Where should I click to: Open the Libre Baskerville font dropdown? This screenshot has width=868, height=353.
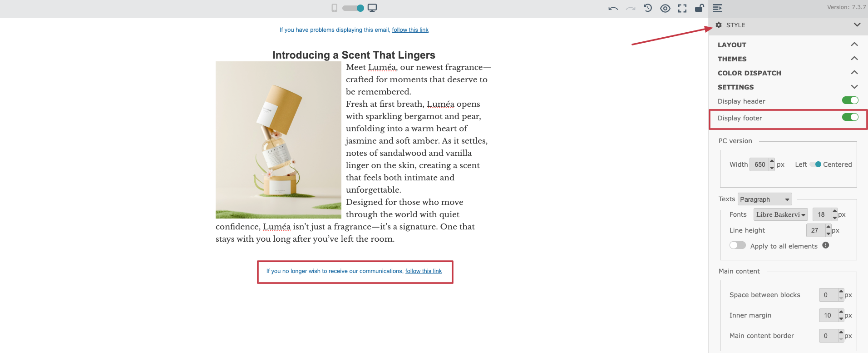[781, 214]
